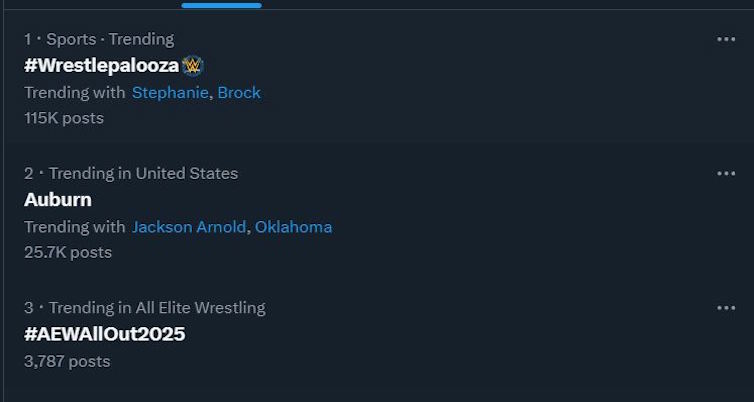Viewport: 754px width, 402px height.
Task: Select the active tab with blue underline
Action: [x=221, y=3]
